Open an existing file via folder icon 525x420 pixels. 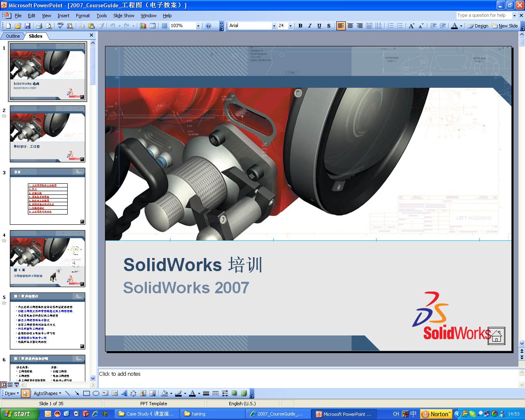[x=18, y=26]
